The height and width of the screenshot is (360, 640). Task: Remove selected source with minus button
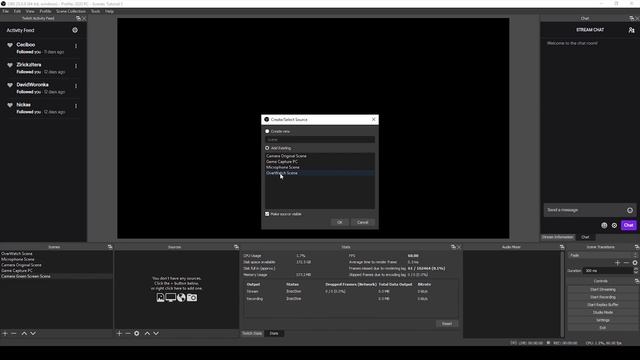click(128, 333)
